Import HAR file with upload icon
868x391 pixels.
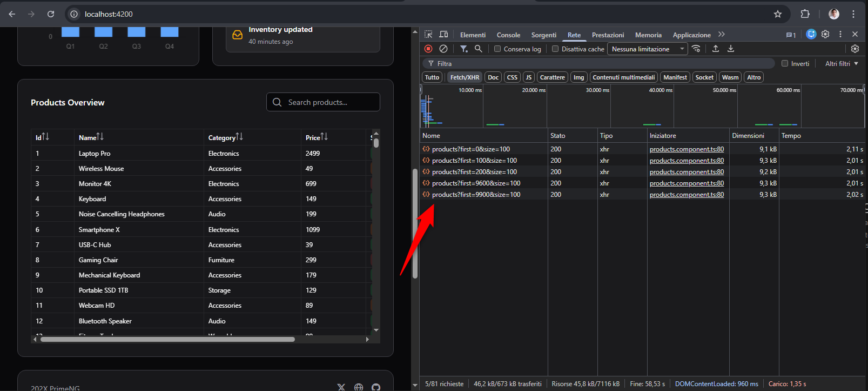click(716, 49)
